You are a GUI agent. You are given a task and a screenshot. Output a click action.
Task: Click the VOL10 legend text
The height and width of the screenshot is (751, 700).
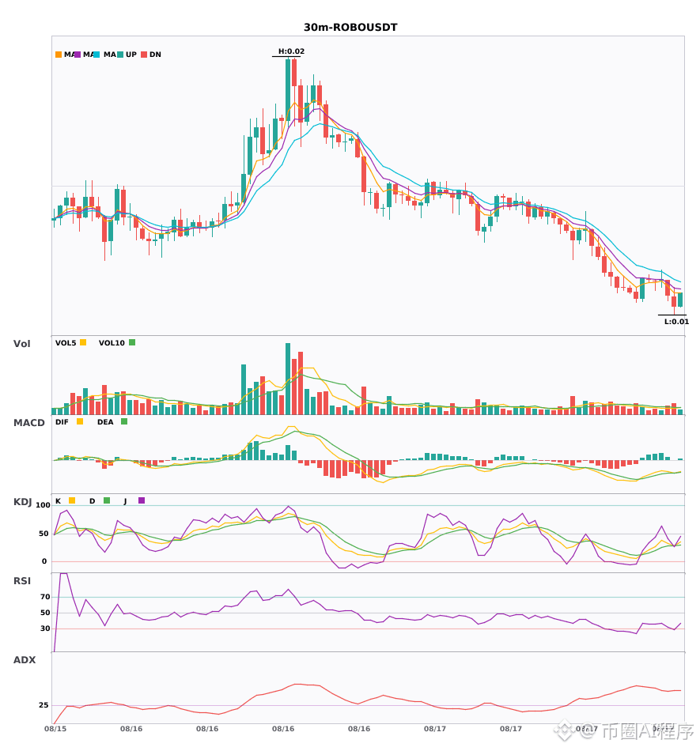coord(112,343)
